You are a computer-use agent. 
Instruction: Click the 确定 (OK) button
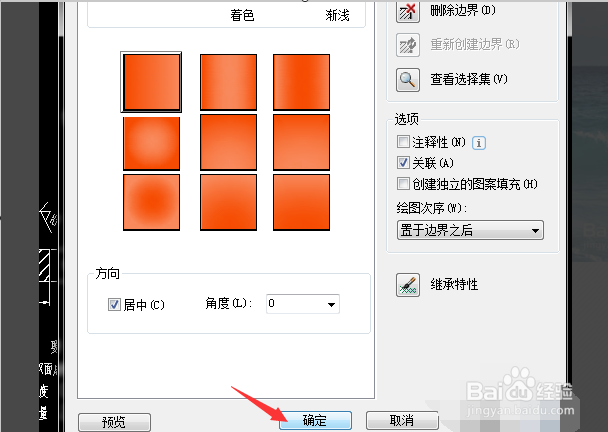pos(315,421)
